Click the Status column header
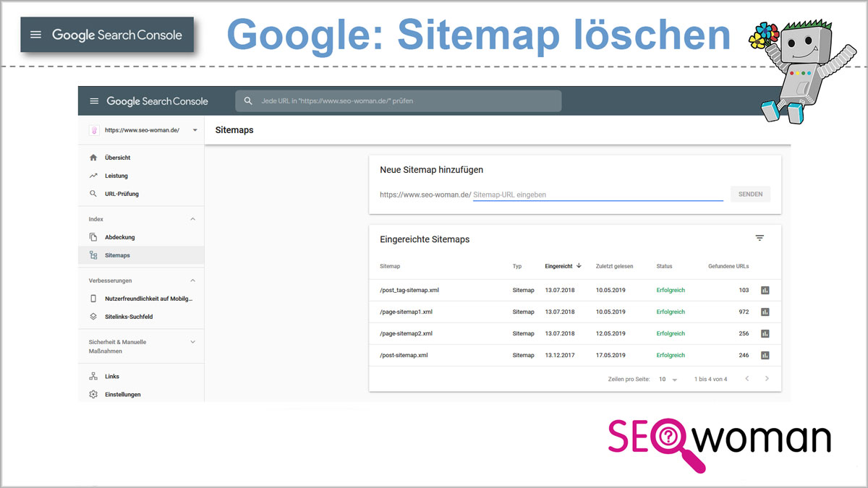Viewport: 868px width, 488px height. [x=664, y=266]
